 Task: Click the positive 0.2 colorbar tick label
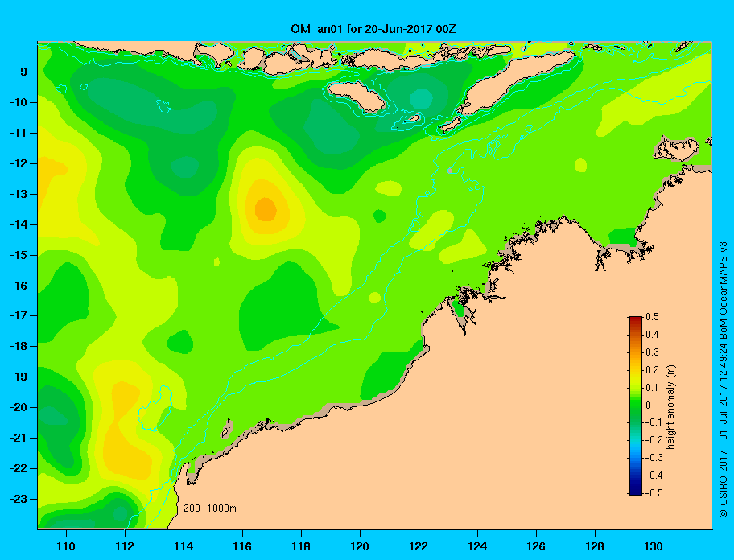[652, 370]
